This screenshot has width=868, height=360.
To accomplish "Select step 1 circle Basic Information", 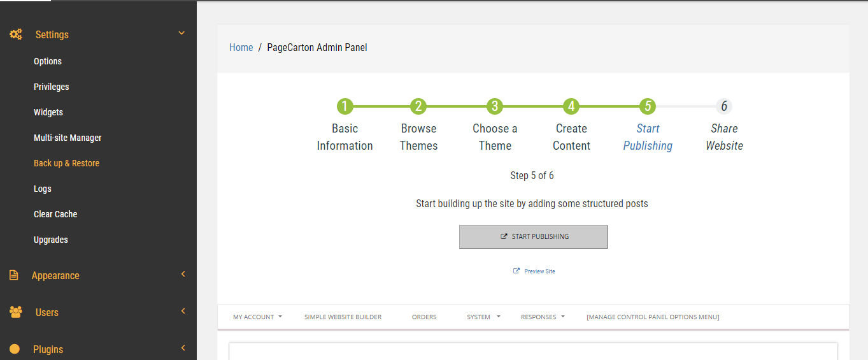I will click(x=345, y=106).
